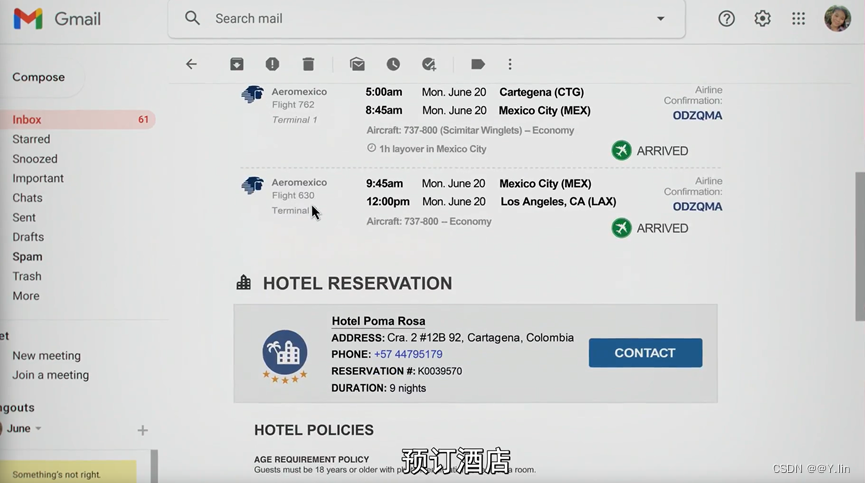Click the ARRIVED plane icon for Flight 762
Image resolution: width=865 pixels, height=483 pixels.
621,151
